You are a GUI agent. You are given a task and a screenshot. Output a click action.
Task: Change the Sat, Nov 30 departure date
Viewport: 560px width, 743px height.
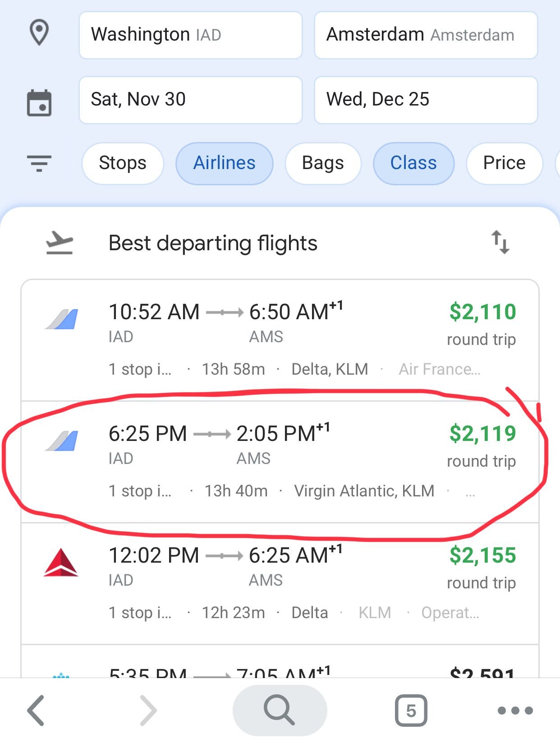(x=190, y=100)
